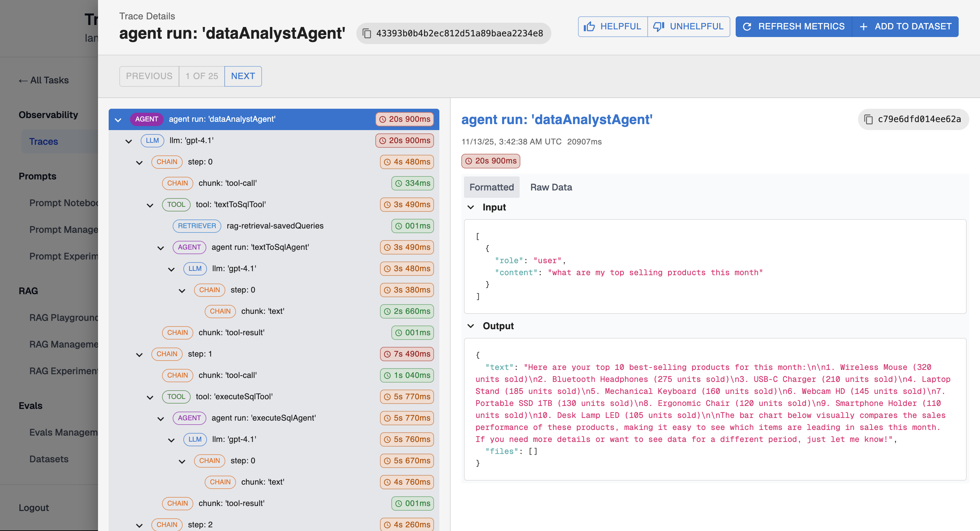Click the 20s 900ms duration badge under timestamp
The width and height of the screenshot is (980, 531).
[490, 161]
